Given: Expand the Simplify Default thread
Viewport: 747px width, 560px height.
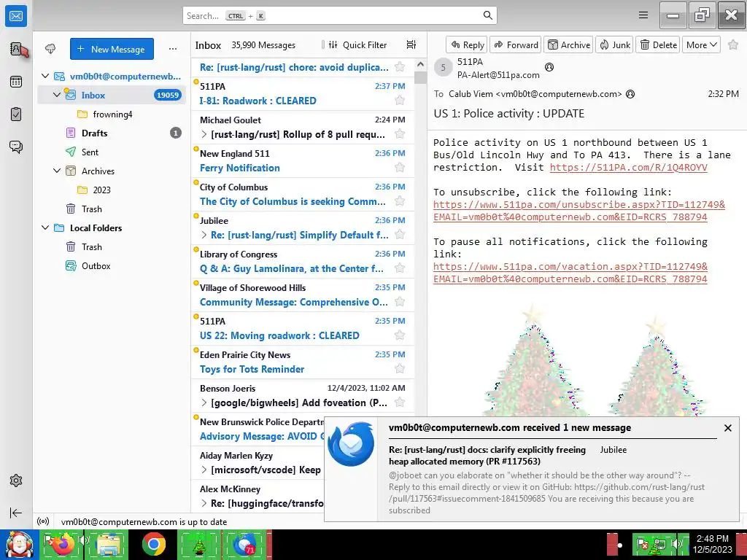Looking at the screenshot, I should 204,235.
